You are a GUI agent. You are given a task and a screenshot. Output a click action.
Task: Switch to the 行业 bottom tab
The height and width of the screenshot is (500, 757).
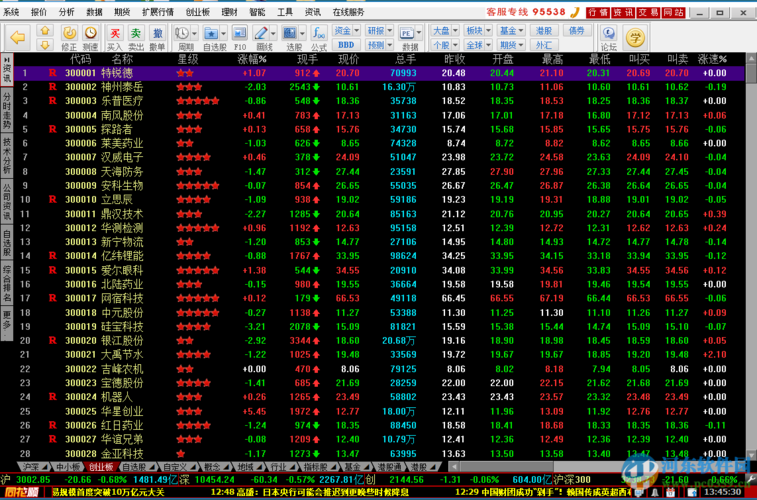point(281,467)
